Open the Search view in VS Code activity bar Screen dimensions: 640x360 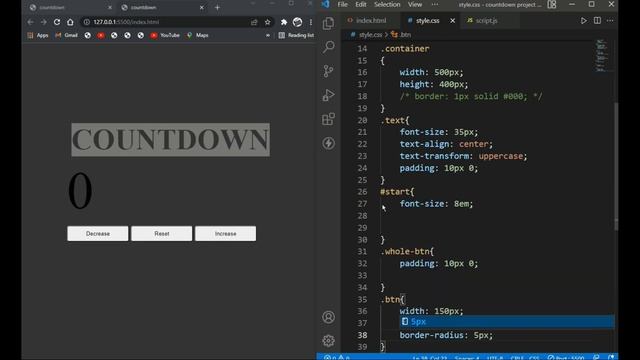click(329, 47)
